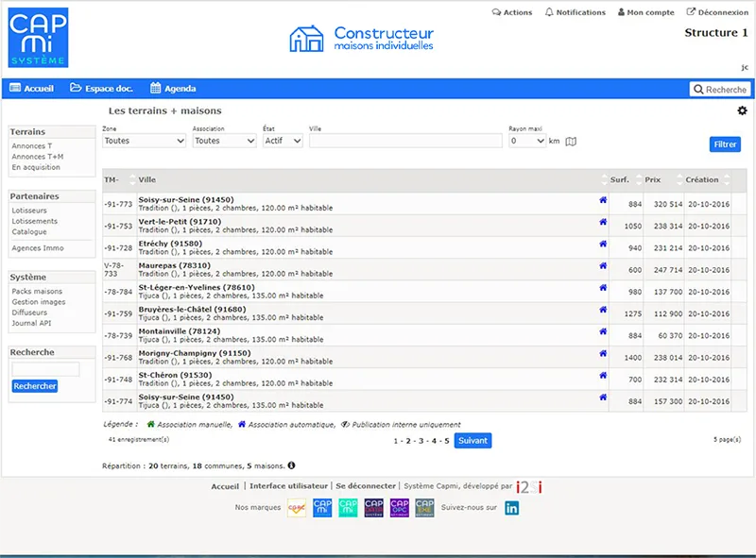The image size is (756, 558).
Task: Click the house icon for Vert-le-Petit row
Action: tap(603, 222)
